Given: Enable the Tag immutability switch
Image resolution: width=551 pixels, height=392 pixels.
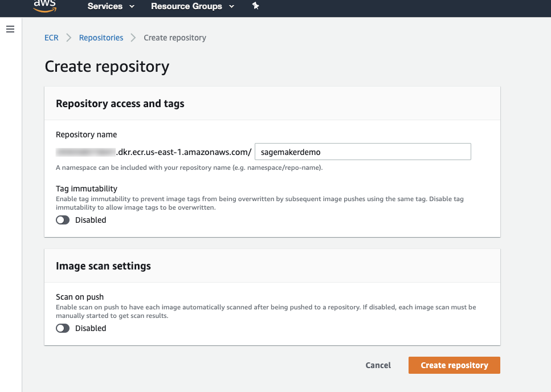Looking at the screenshot, I should click(63, 220).
